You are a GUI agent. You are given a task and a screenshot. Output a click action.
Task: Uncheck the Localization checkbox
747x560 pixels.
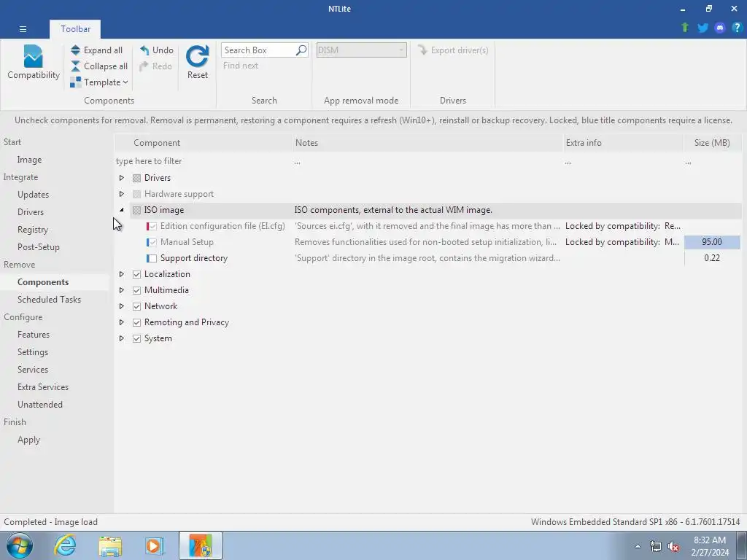[x=136, y=274]
